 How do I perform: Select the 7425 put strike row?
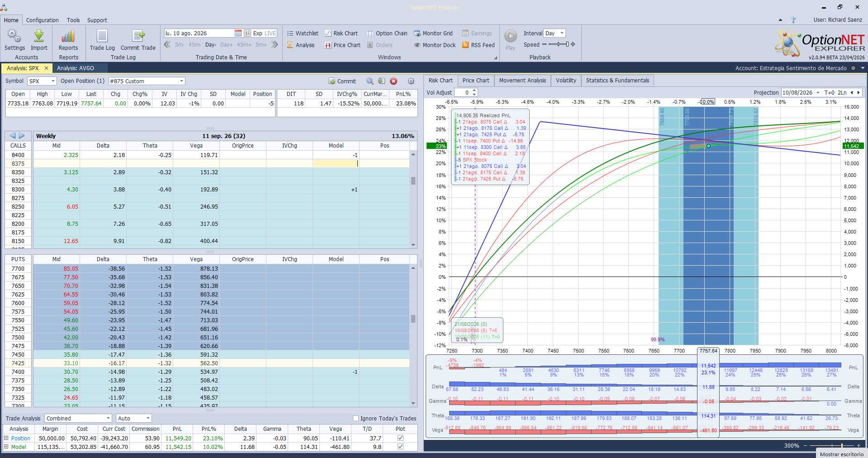(207, 363)
